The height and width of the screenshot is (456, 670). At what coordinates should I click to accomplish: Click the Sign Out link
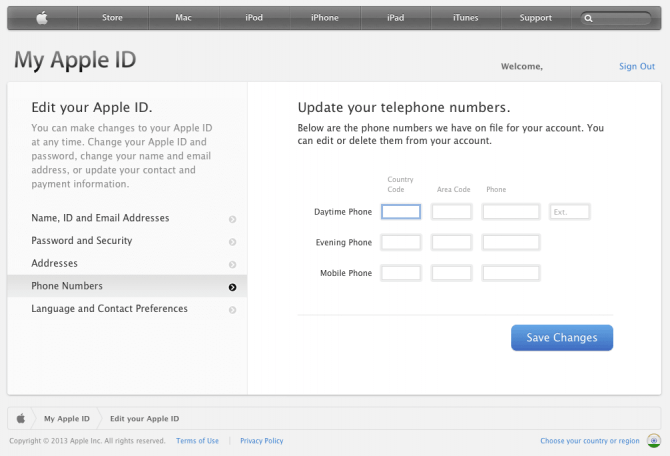click(637, 66)
